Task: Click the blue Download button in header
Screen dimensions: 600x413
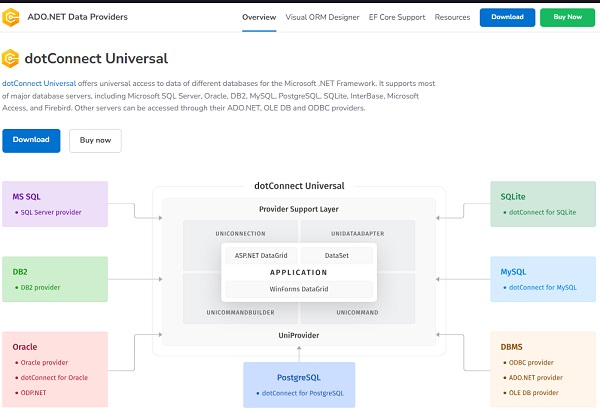Action: (x=507, y=17)
